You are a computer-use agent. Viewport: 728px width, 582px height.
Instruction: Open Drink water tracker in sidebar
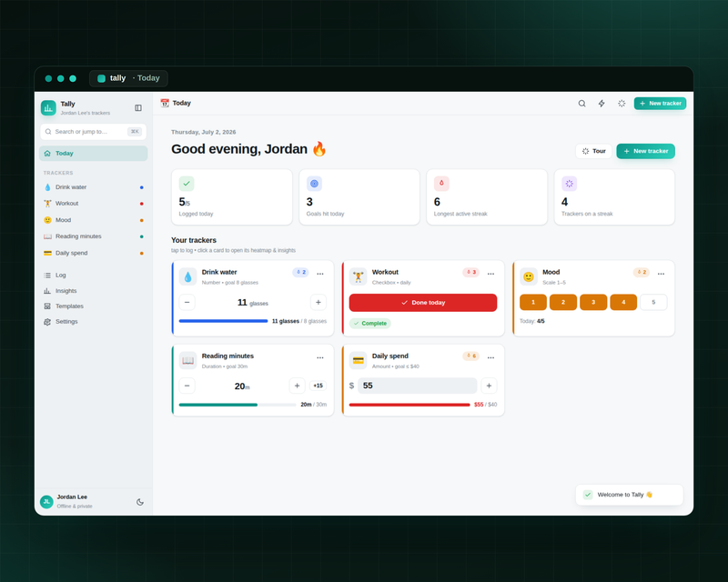(x=94, y=187)
